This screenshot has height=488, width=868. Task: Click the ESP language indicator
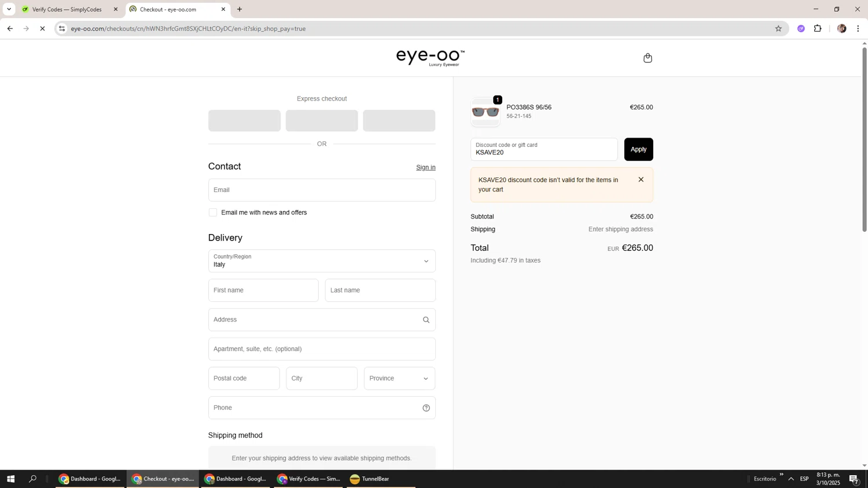(804, 479)
